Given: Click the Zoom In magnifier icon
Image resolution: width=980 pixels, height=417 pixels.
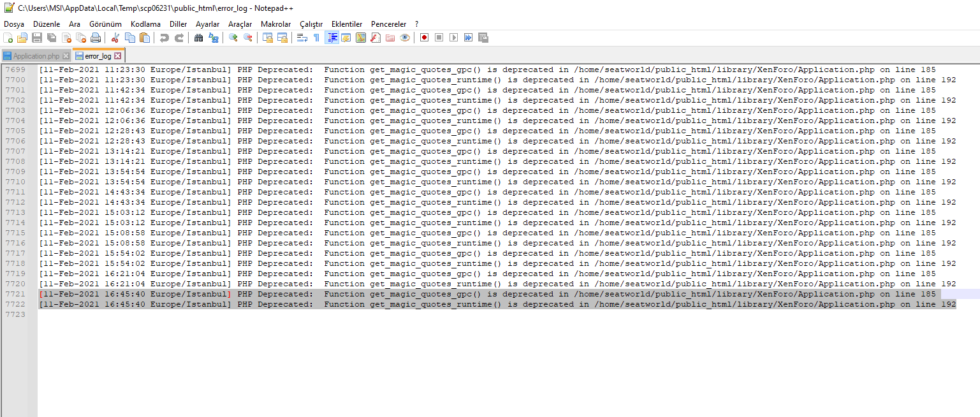Looking at the screenshot, I should (233, 38).
